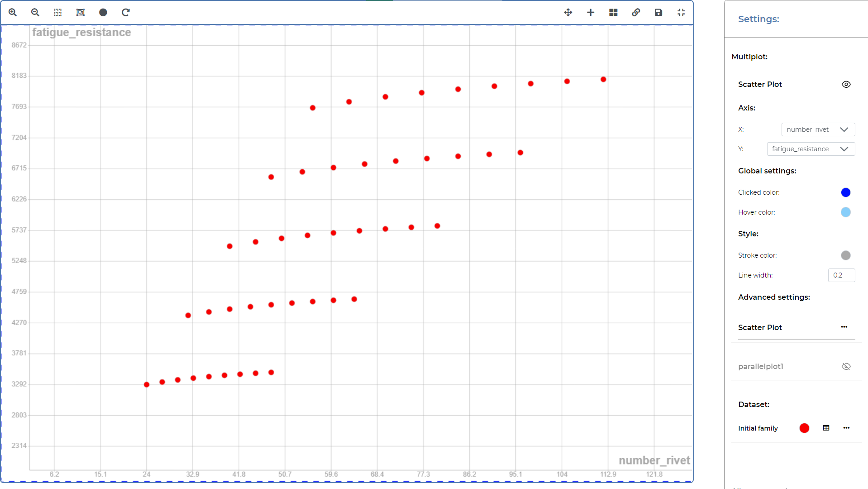Select the zoom out tool
The width and height of the screenshot is (868, 489).
35,12
